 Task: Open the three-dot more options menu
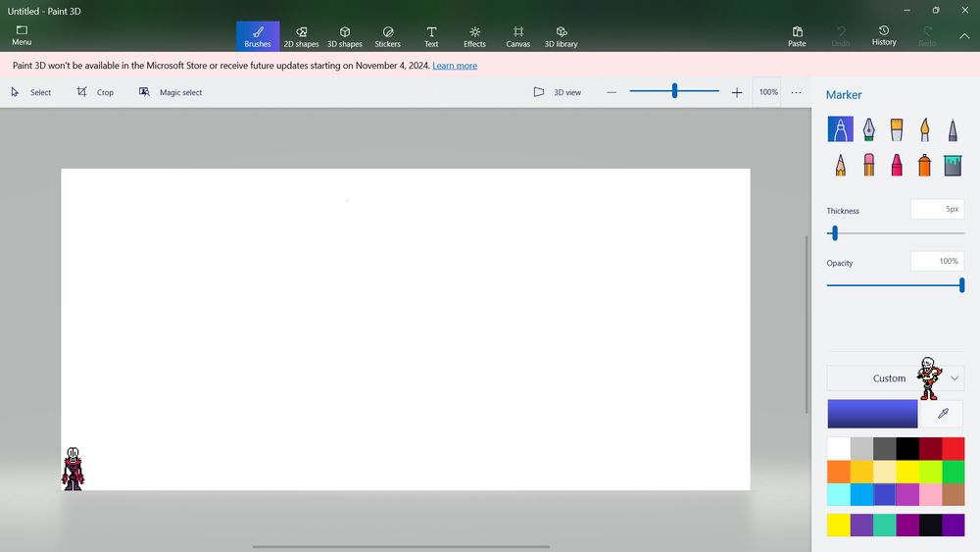tap(796, 92)
